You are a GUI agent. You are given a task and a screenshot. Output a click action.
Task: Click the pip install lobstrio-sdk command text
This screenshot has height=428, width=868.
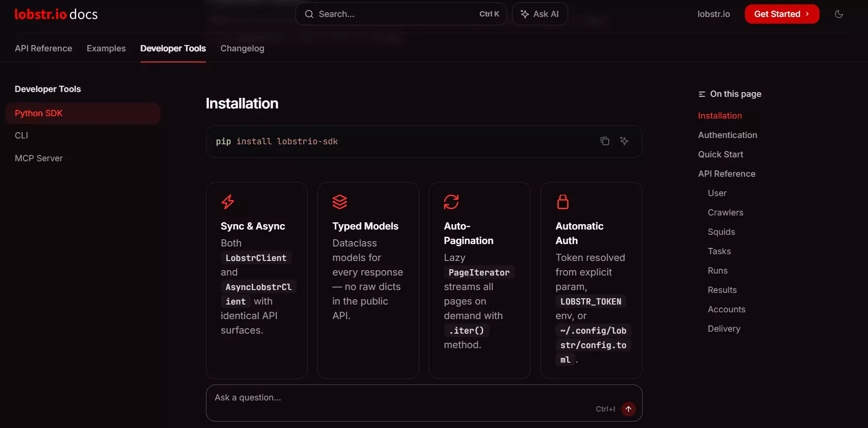277,141
